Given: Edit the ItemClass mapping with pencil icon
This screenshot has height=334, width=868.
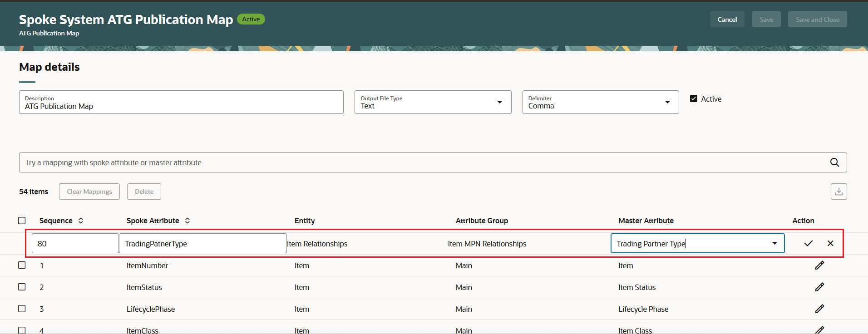Looking at the screenshot, I should [819, 329].
